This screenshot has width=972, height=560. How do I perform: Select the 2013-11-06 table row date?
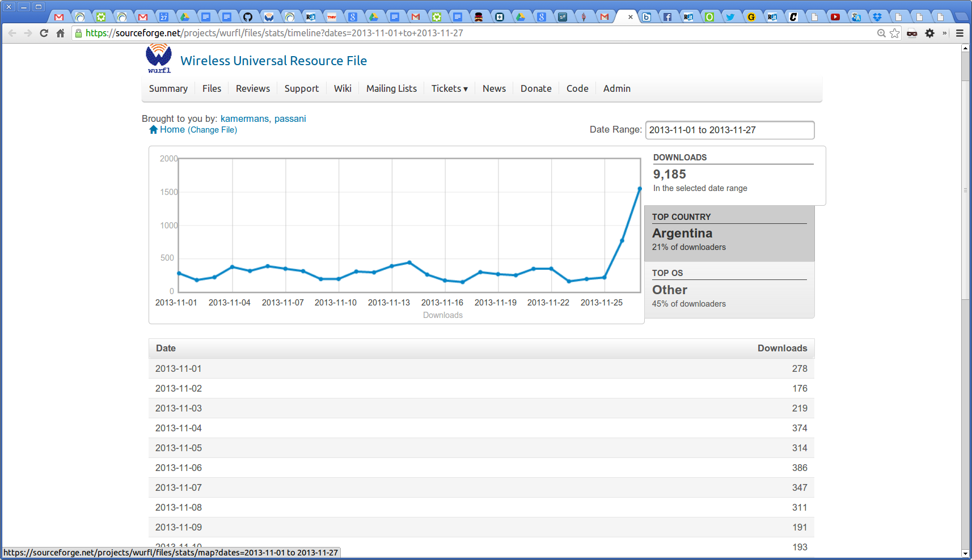[179, 468]
